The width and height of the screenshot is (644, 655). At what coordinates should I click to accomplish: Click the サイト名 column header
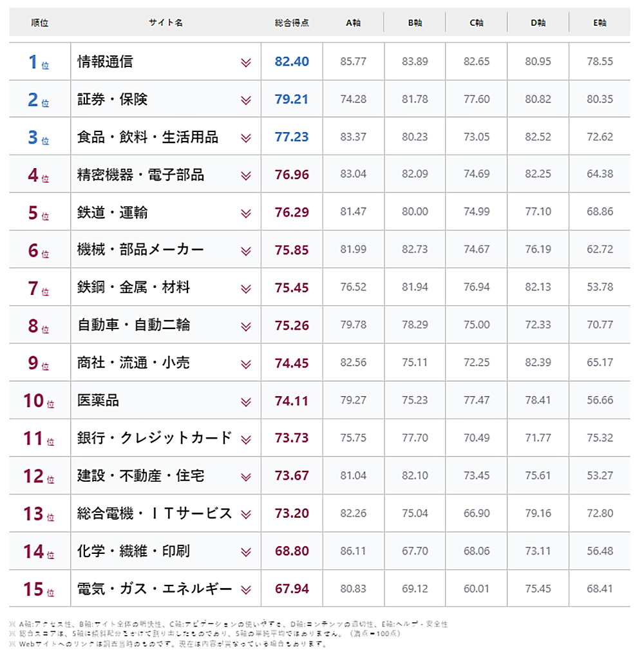pyautogui.click(x=166, y=23)
